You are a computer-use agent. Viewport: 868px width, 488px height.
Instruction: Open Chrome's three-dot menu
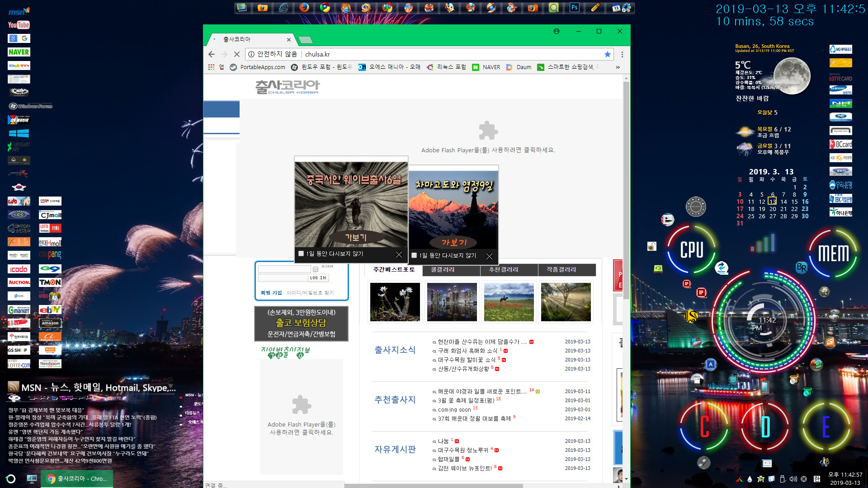click(622, 54)
